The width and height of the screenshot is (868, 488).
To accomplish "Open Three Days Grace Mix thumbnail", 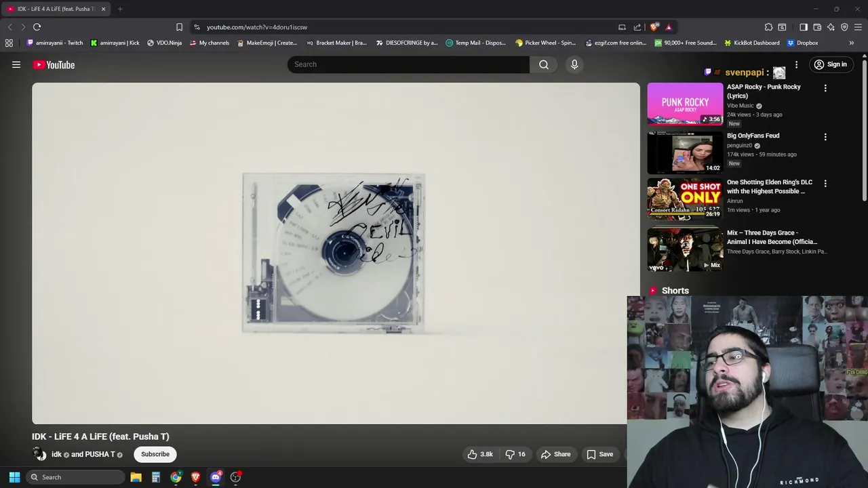I will 685,249.
